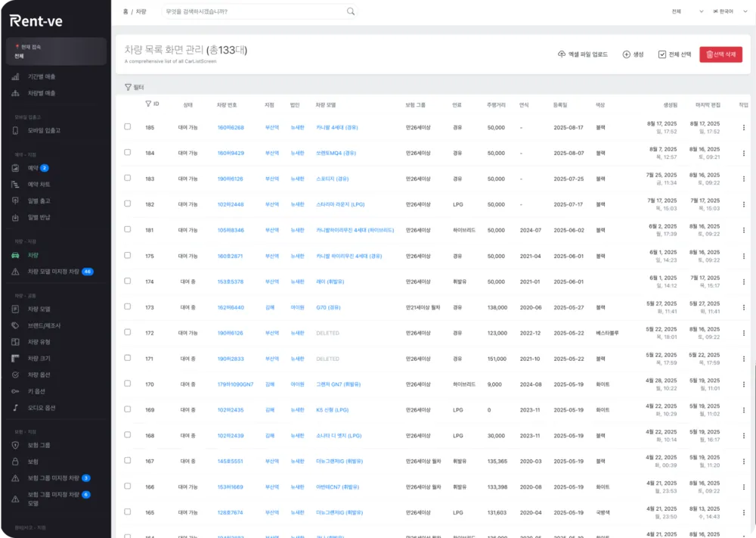Check the checkbox for row ID 166

[127, 486]
